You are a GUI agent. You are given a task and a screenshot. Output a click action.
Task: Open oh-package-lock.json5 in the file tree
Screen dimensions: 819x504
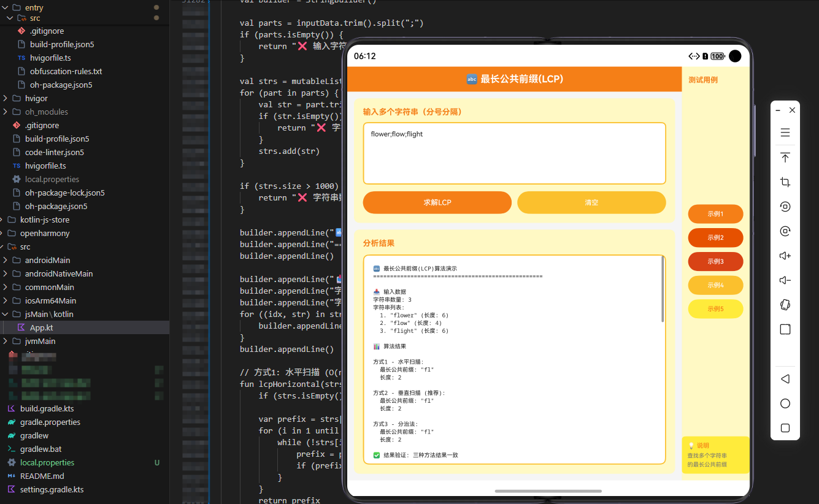pyautogui.click(x=65, y=193)
